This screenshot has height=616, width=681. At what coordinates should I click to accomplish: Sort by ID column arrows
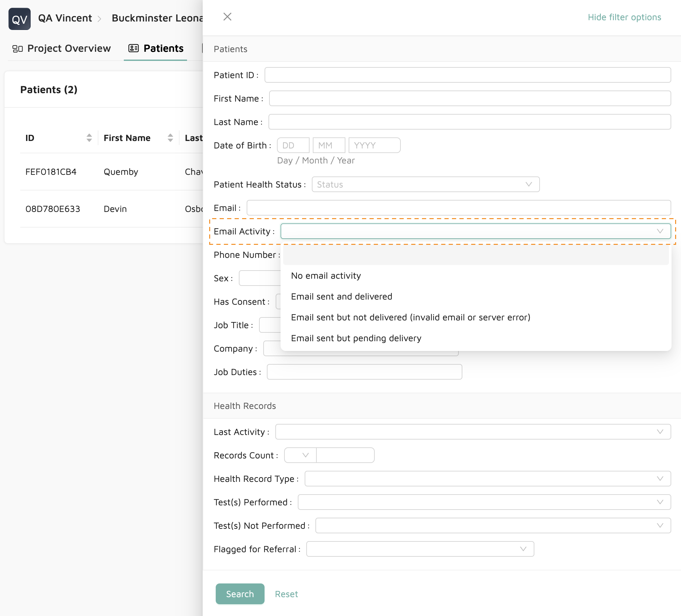tap(89, 138)
